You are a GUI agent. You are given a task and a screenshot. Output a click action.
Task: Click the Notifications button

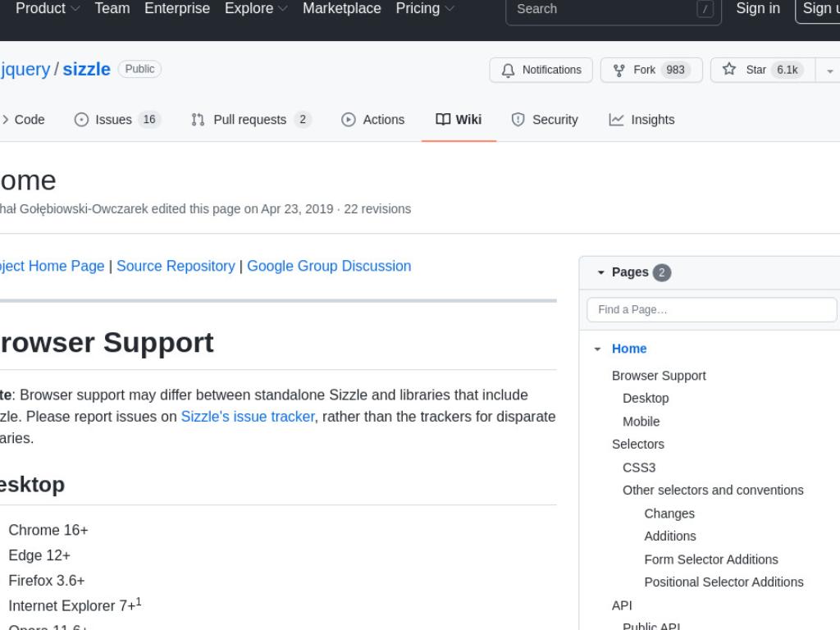[x=541, y=71]
